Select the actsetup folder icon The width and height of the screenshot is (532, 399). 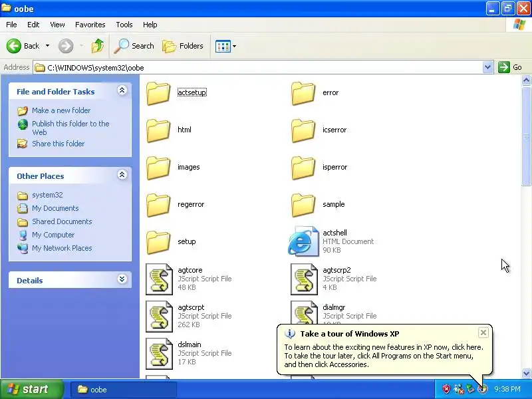[158, 92]
